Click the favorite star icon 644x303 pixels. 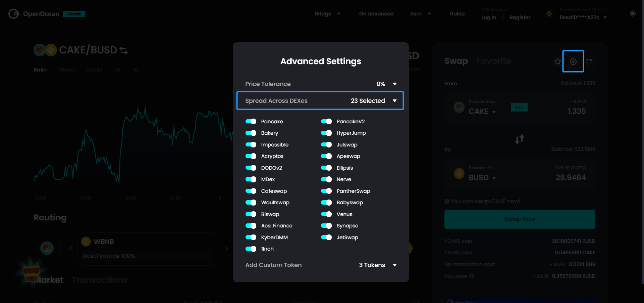pos(557,61)
